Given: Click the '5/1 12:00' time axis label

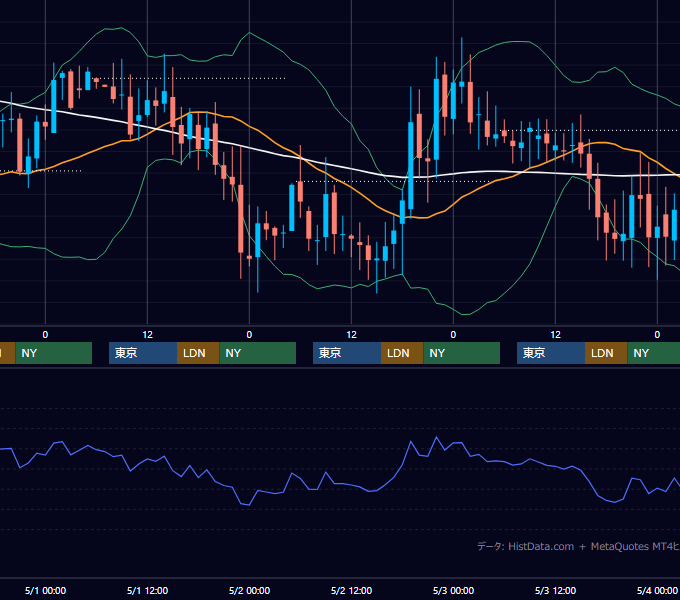Looking at the screenshot, I should click(x=147, y=590).
